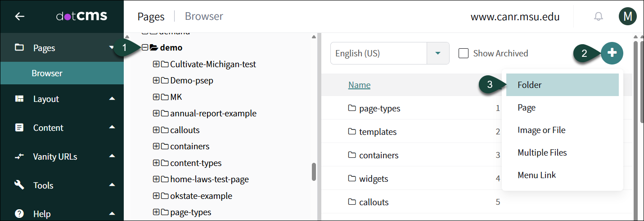Click the folder tree vertical scrollbar thumb

point(314,171)
